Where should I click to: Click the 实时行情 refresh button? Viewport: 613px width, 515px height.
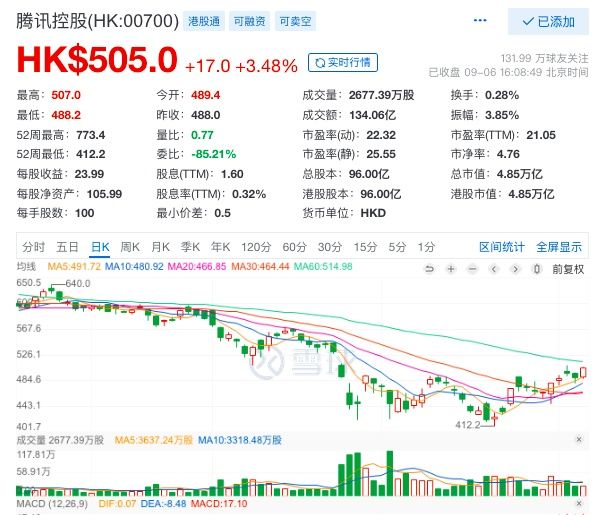pyautogui.click(x=342, y=63)
